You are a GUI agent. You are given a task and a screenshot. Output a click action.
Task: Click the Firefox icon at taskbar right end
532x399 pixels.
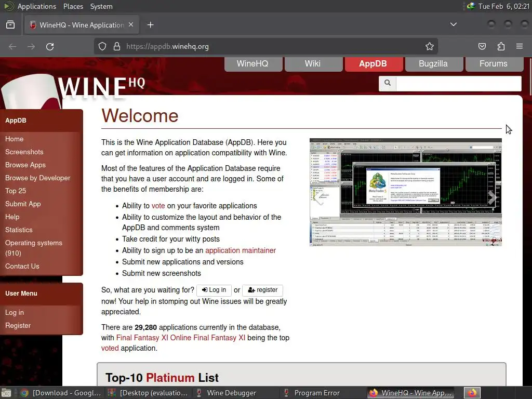(472, 393)
